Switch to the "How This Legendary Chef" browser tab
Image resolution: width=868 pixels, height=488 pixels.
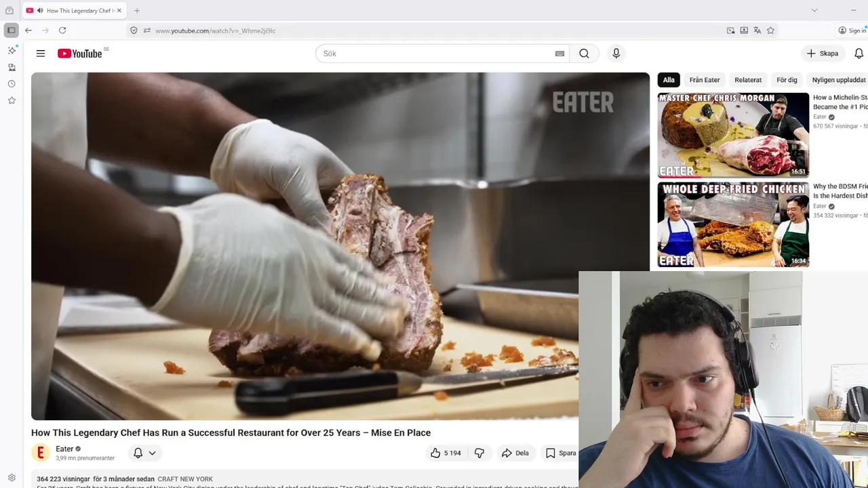pos(73,11)
